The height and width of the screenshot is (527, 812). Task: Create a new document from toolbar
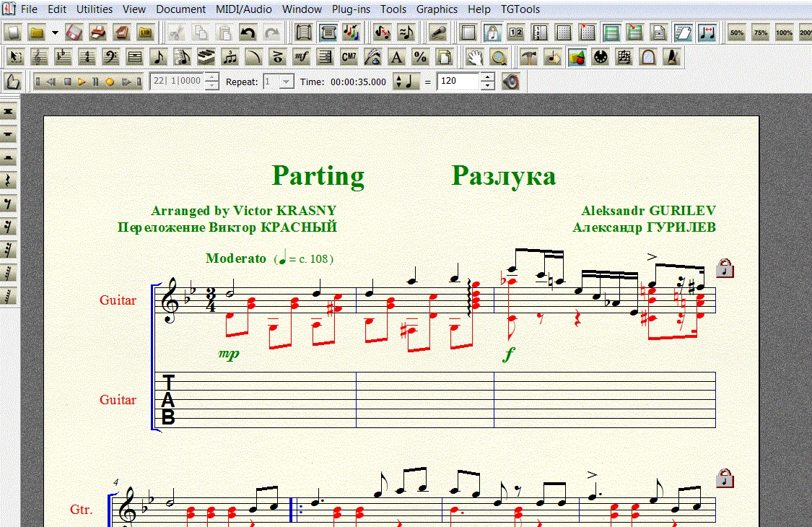click(13, 33)
